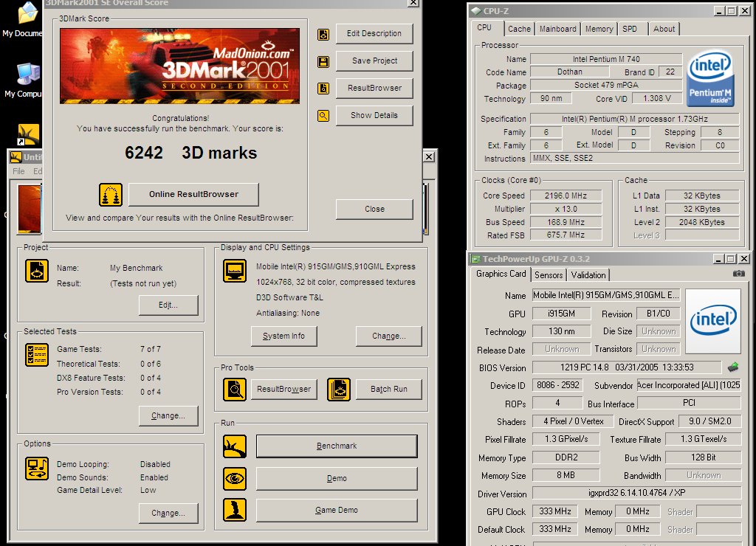Select the Graphics Card tab in GPU-Z

(501, 274)
